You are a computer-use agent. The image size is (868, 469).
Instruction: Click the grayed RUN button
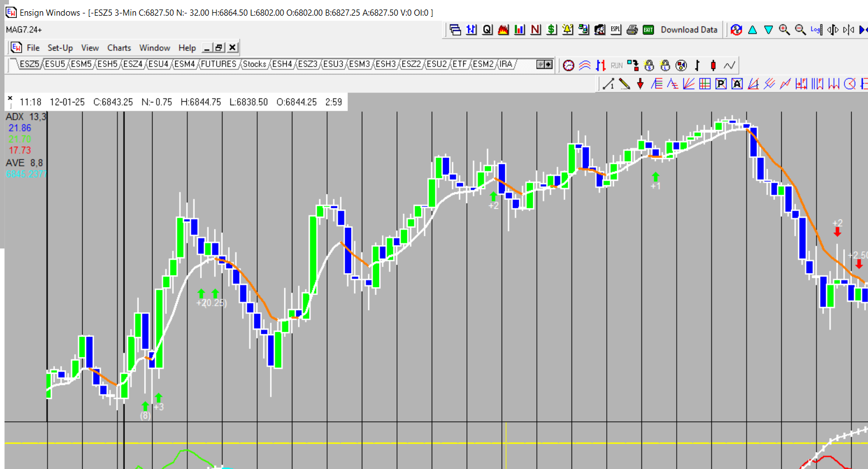[616, 65]
